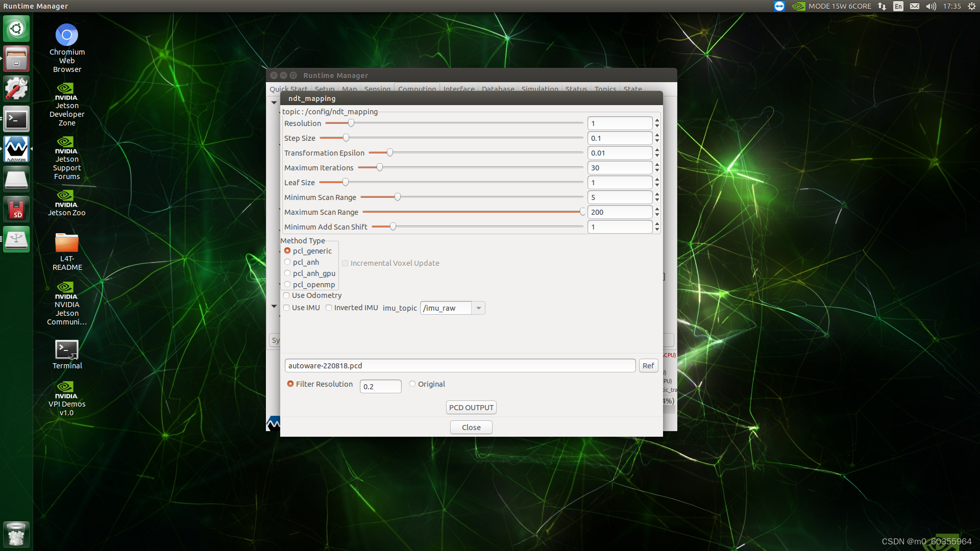
Task: Click the PCD OUTPUT button
Action: tap(471, 407)
